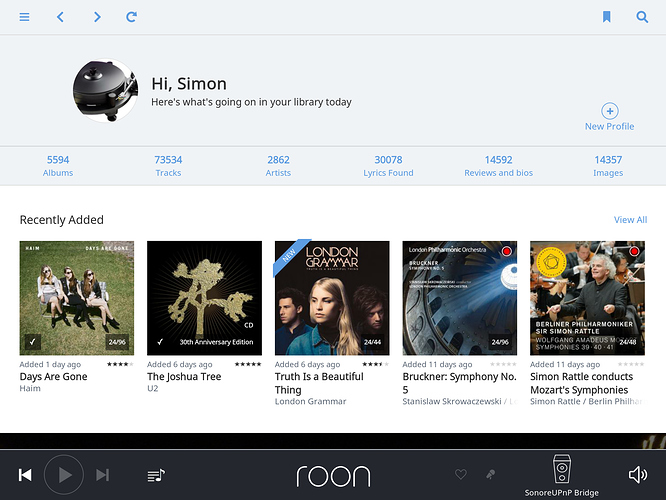This screenshot has width=666, height=500.
Task: Click the London Grammar artist link
Action: pos(310,401)
